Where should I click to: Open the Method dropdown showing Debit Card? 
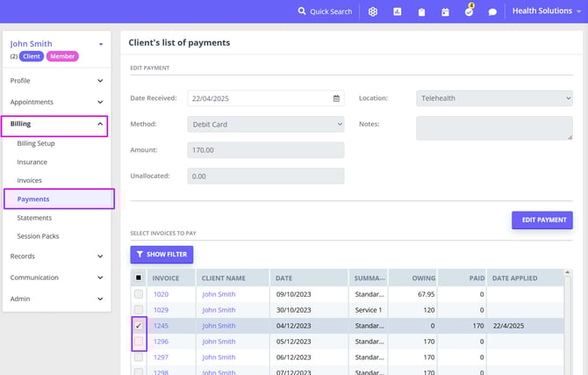coord(266,125)
